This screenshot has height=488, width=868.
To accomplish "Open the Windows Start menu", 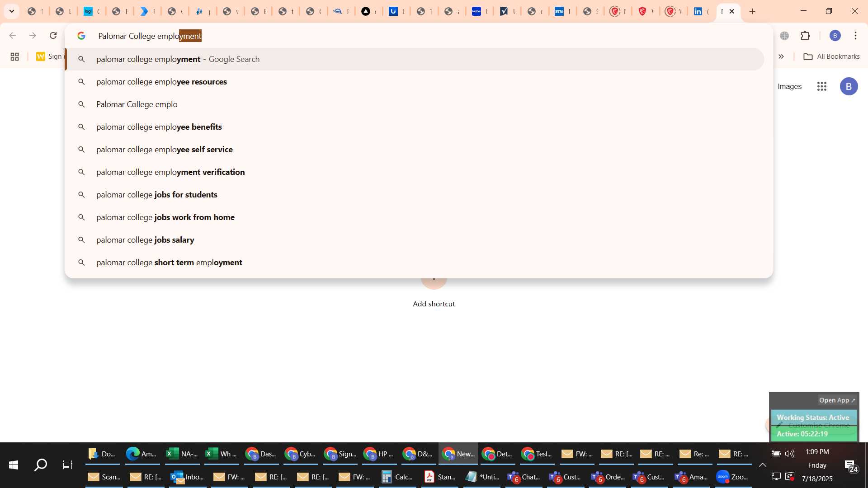I will (x=14, y=465).
